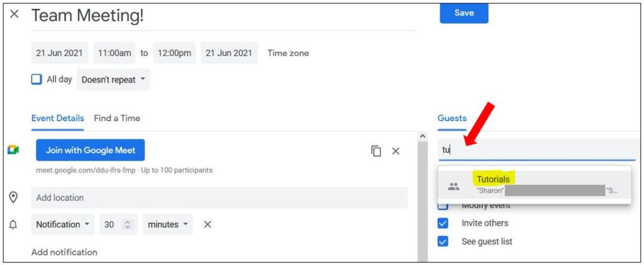644x265 pixels.
Task: Click the group icon beside Tutorials
Action: (453, 187)
